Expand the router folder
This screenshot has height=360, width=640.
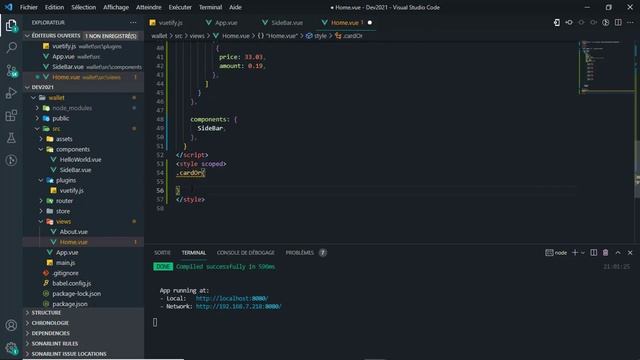(x=41, y=201)
